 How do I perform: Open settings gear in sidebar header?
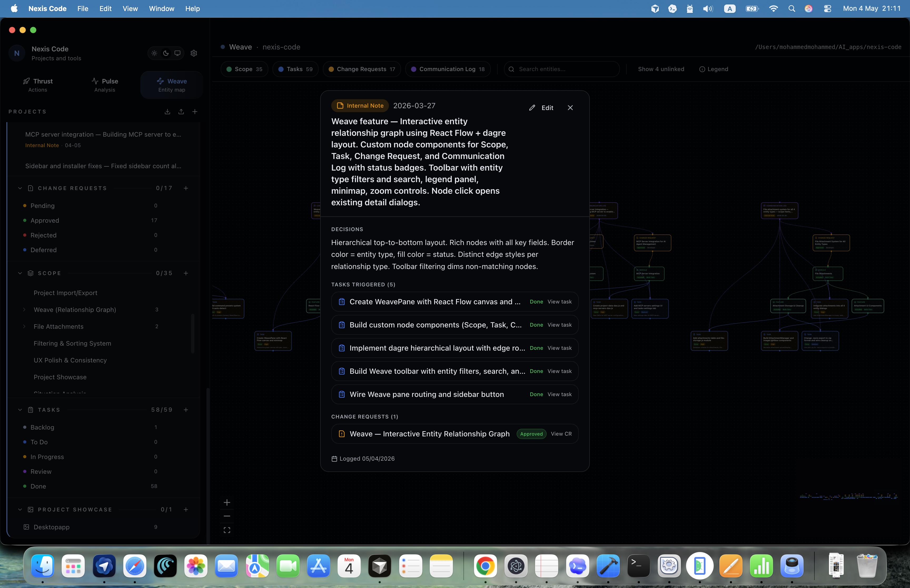tap(194, 53)
